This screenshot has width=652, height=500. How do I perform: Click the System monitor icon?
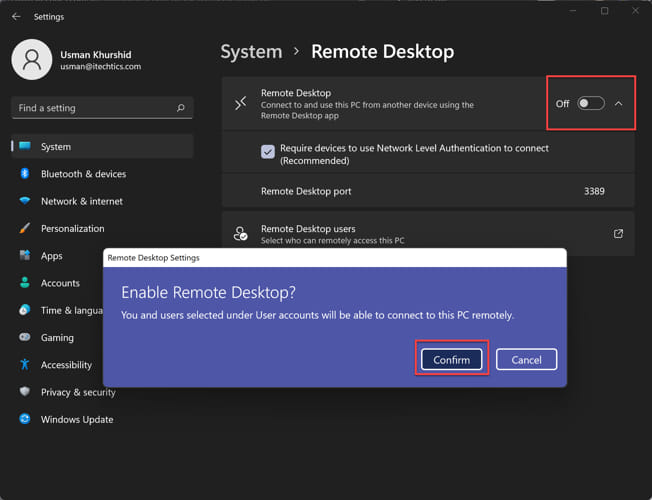click(25, 146)
